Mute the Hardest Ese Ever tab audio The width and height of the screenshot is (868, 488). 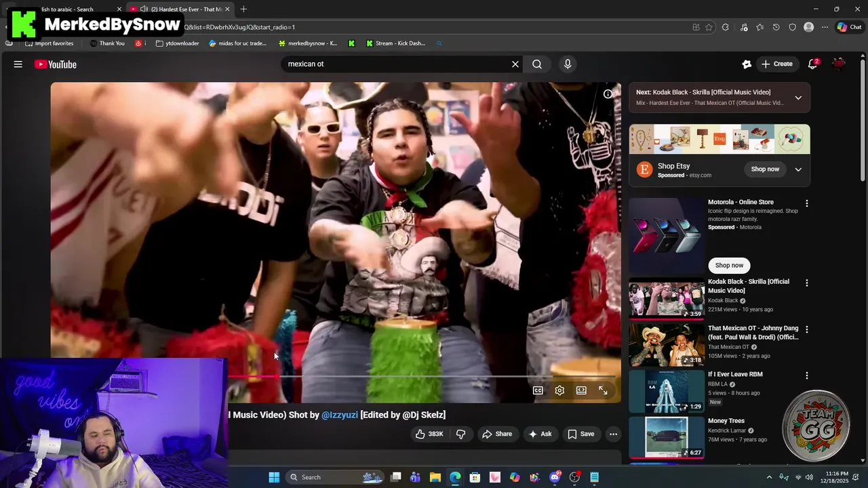[144, 9]
